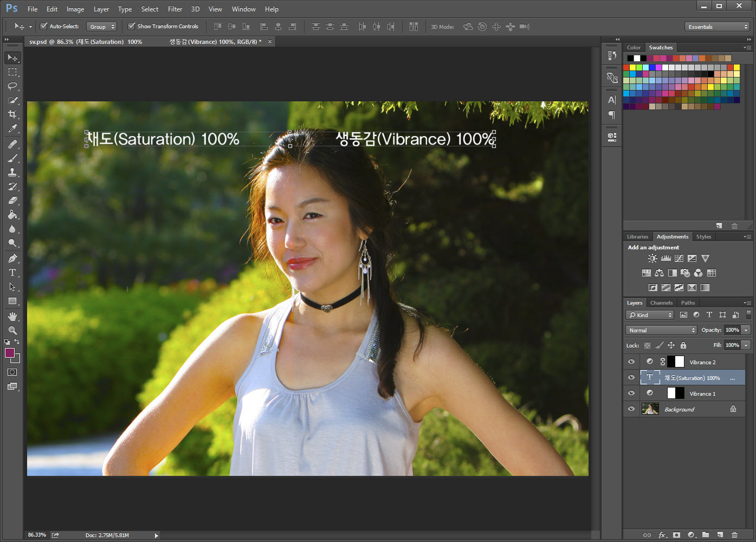Select the Blur tool
Image resolution: width=756 pixels, height=542 pixels.
[x=12, y=229]
